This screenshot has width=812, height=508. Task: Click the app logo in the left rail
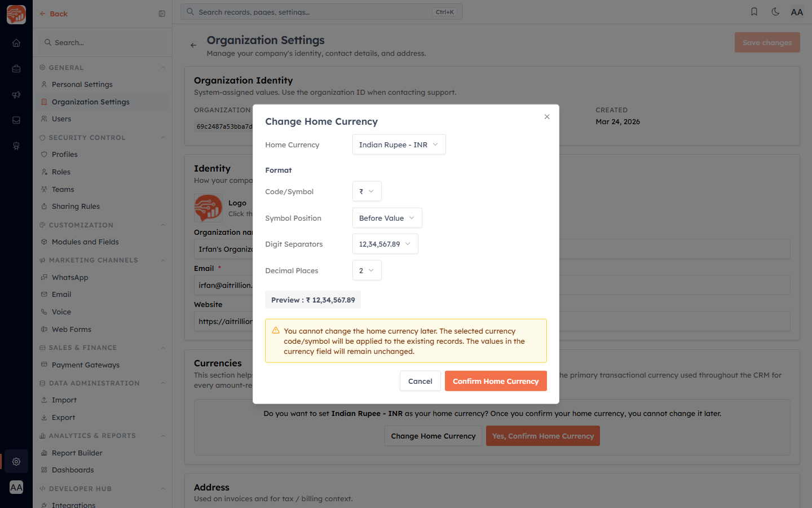16,15
